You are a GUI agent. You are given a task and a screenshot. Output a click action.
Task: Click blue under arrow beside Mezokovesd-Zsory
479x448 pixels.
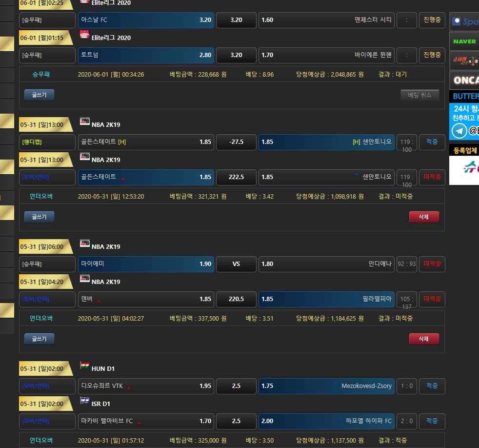[335, 384]
